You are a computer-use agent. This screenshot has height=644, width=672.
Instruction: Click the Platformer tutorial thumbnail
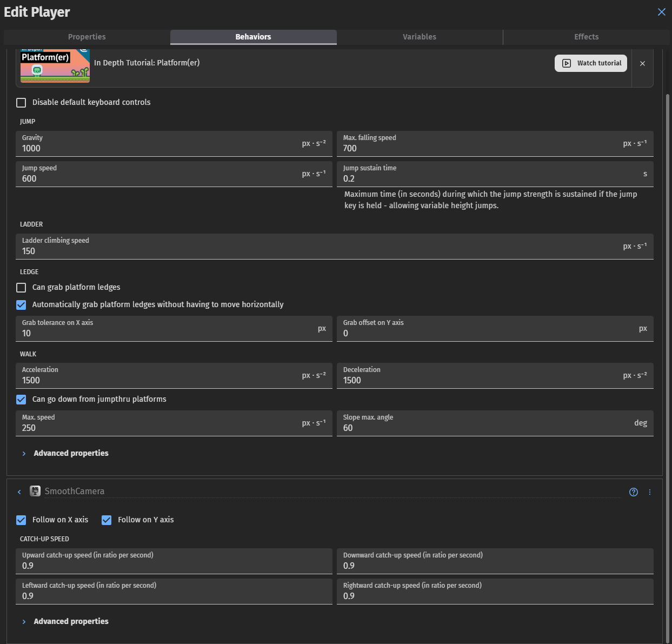click(x=55, y=66)
